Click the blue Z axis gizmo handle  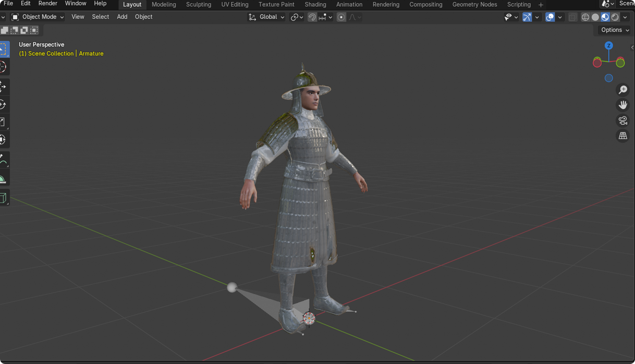[x=609, y=46]
